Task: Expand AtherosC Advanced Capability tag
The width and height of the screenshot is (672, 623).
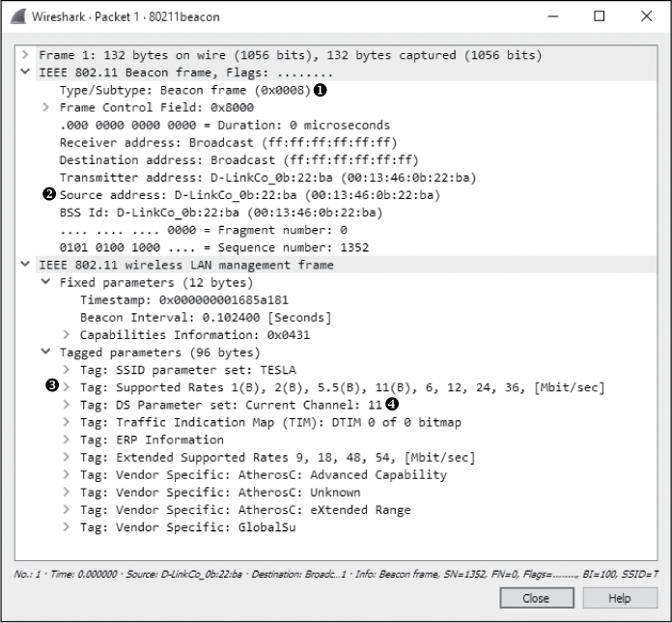Action: coord(66,474)
